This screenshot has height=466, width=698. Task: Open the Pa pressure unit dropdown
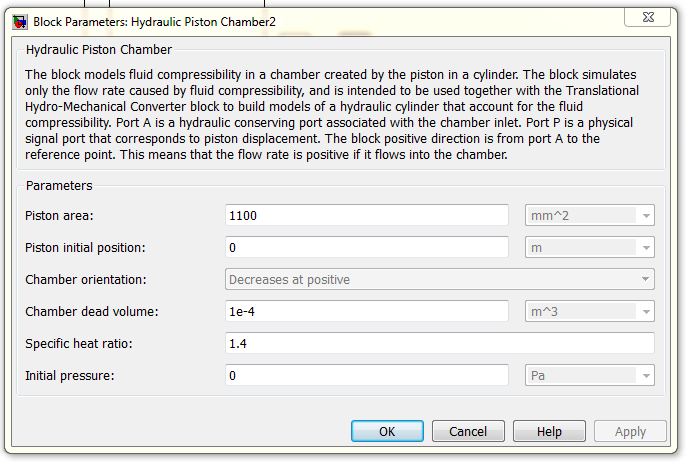click(x=590, y=376)
